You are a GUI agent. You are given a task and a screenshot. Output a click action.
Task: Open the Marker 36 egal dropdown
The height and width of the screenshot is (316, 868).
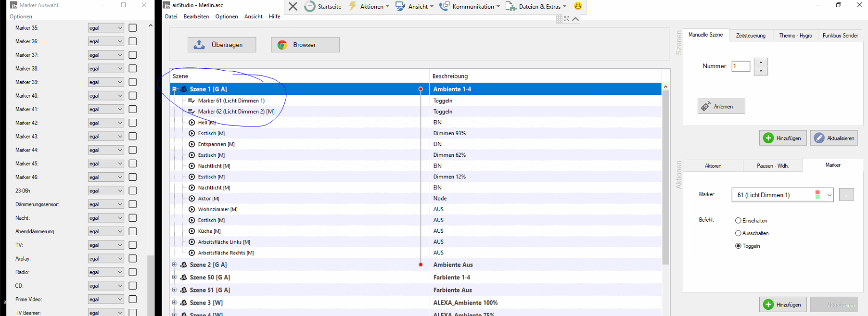point(106,41)
